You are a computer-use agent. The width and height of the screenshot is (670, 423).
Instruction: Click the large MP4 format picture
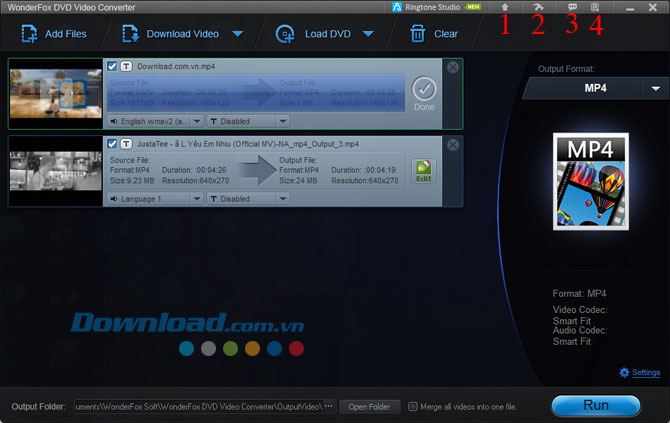click(591, 182)
